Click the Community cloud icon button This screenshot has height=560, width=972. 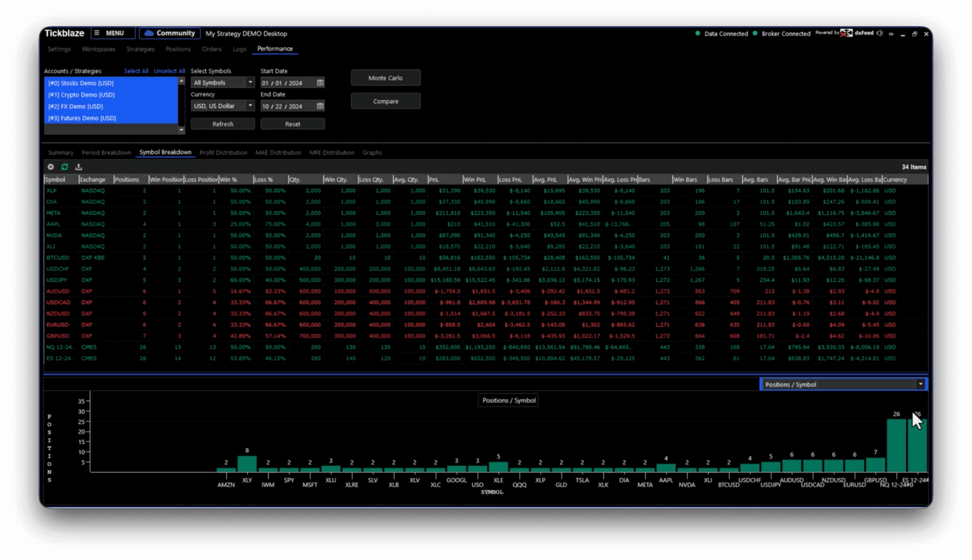click(170, 33)
